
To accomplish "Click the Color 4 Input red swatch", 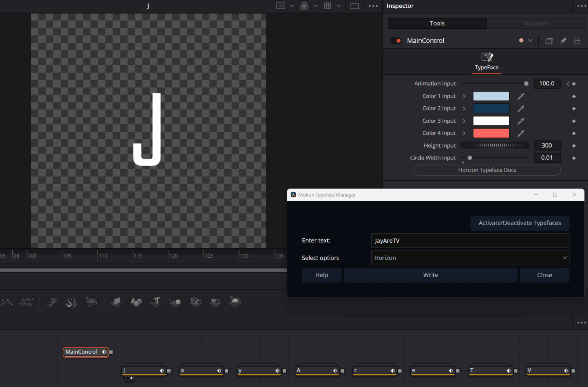I will point(491,133).
